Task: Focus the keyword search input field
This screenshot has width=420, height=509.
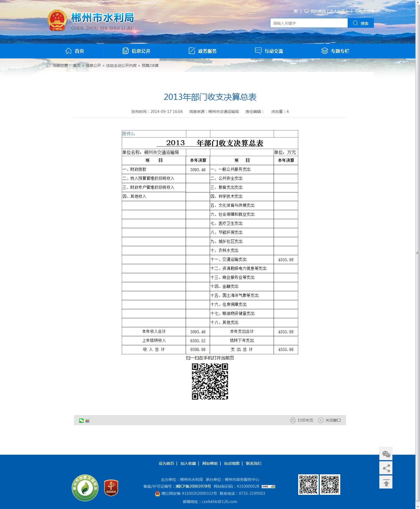Action: 309,23
